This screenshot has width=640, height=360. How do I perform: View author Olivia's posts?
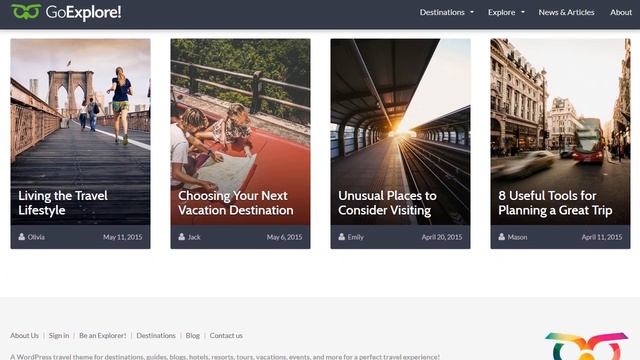click(x=36, y=237)
